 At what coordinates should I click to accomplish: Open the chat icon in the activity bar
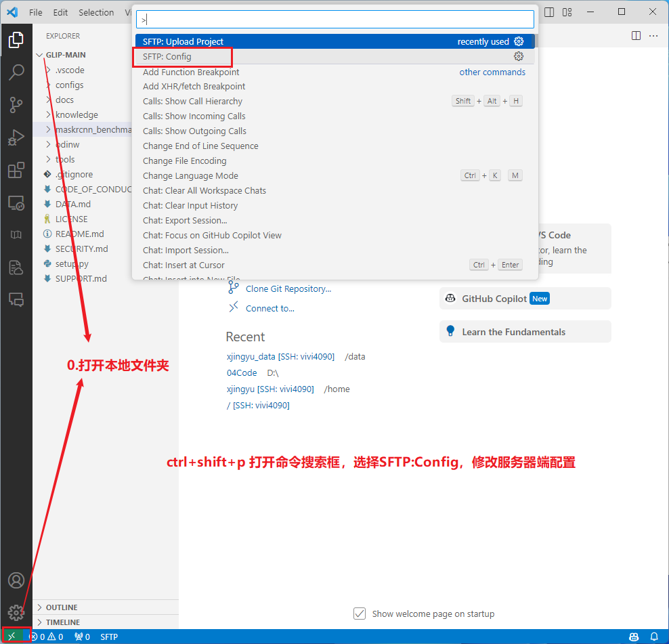click(x=16, y=300)
